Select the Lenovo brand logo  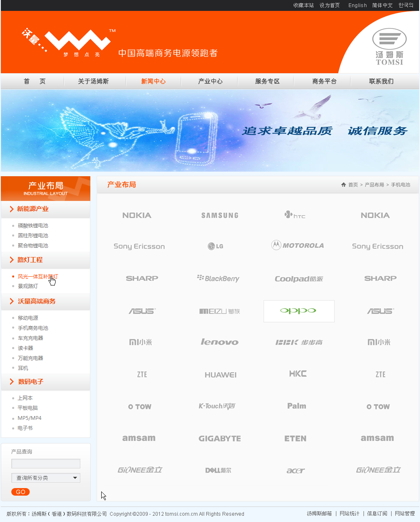pos(220,342)
